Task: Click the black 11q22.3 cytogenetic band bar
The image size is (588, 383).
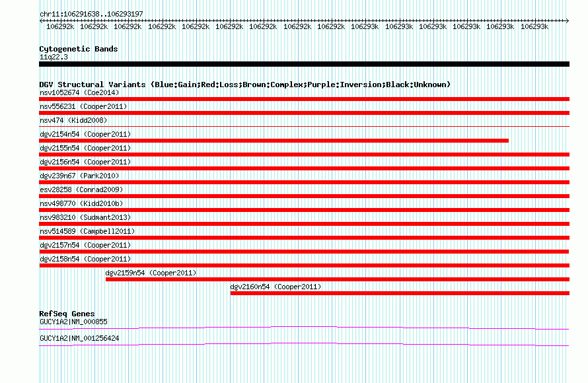Action: coord(304,64)
